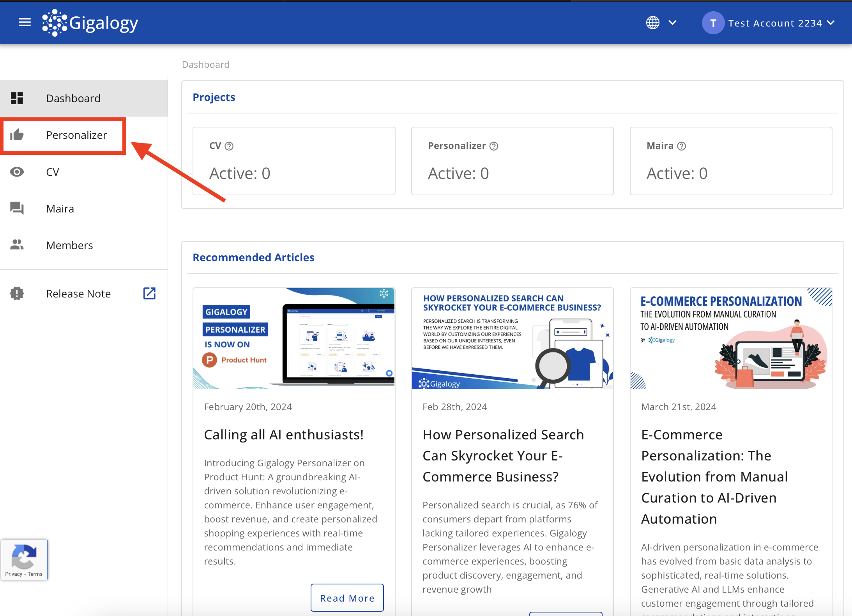
Task: Open E-Commerce Personalization article image
Action: [731, 338]
